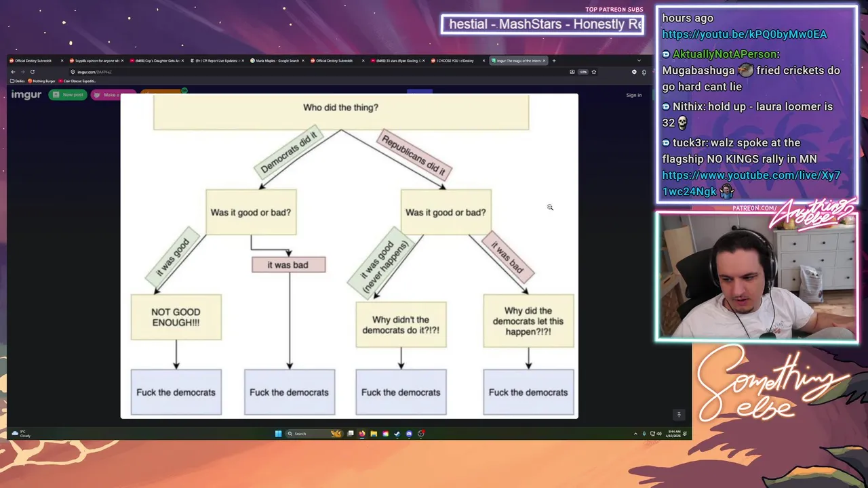The image size is (868, 488).
Task: Click the New post button on Imgur
Action: pyautogui.click(x=68, y=95)
